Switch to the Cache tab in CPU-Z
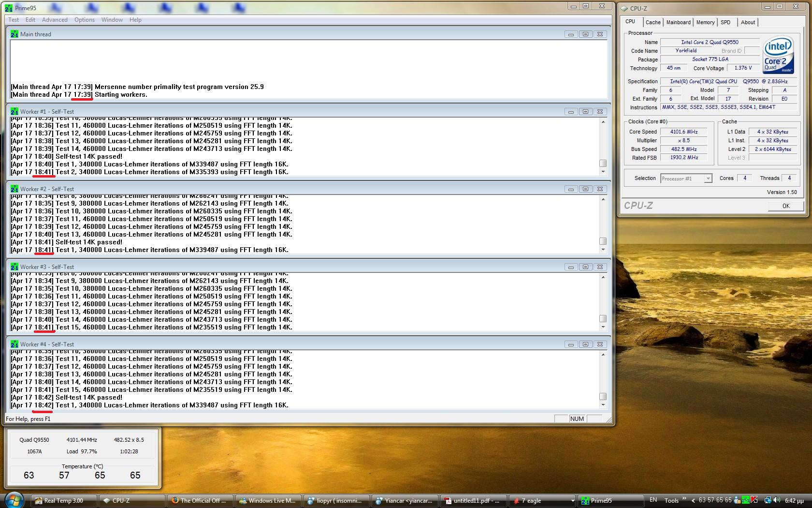This screenshot has width=812, height=508. 653,22
